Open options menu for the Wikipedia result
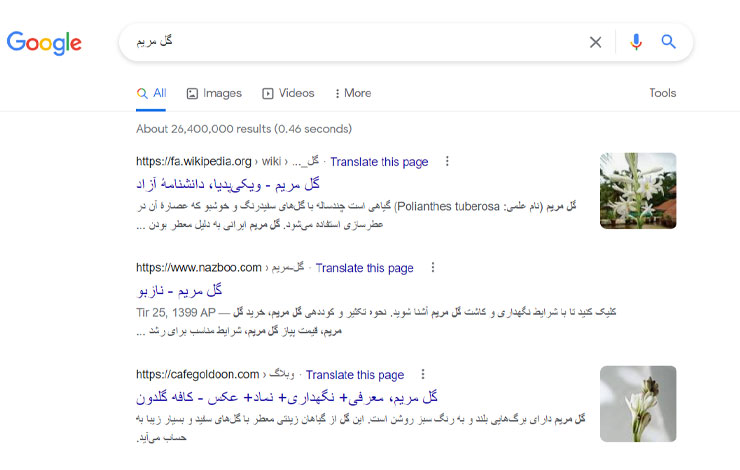This screenshot has height=470, width=740. 447,161
